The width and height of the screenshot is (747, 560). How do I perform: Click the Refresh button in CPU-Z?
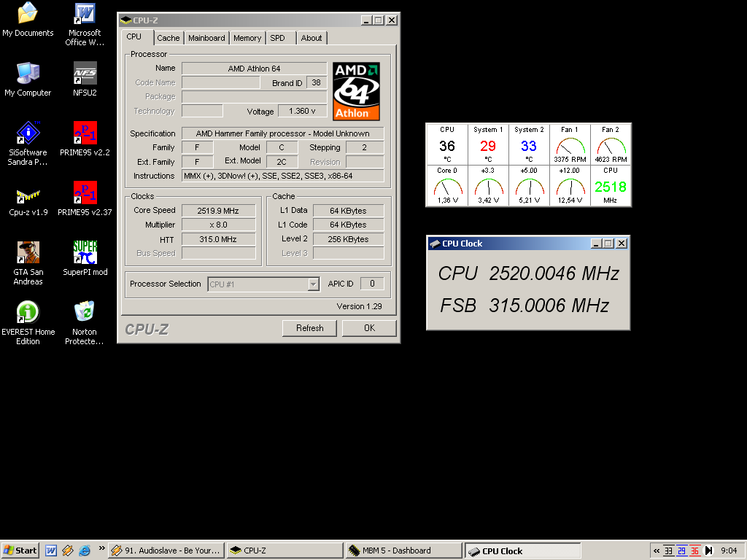tap(309, 328)
